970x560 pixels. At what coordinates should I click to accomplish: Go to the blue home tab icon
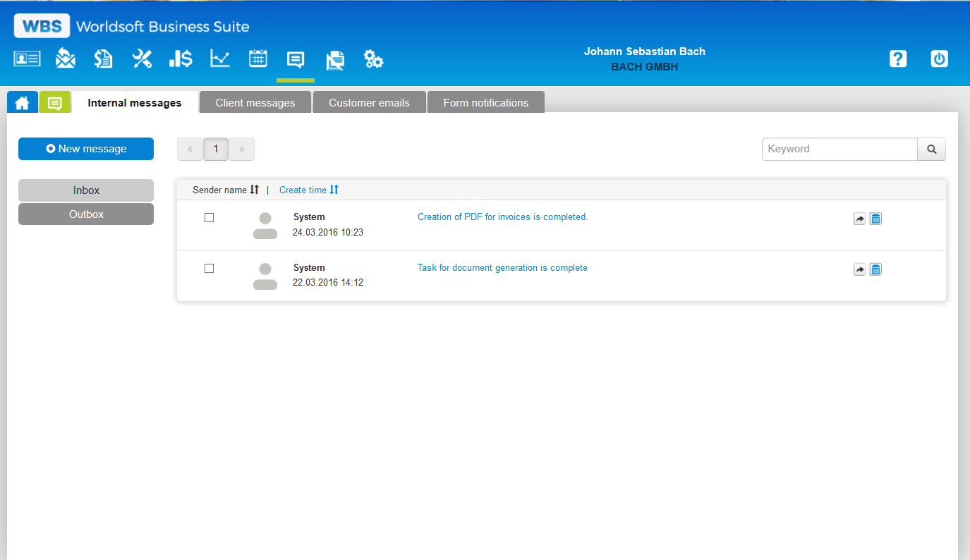coord(23,103)
